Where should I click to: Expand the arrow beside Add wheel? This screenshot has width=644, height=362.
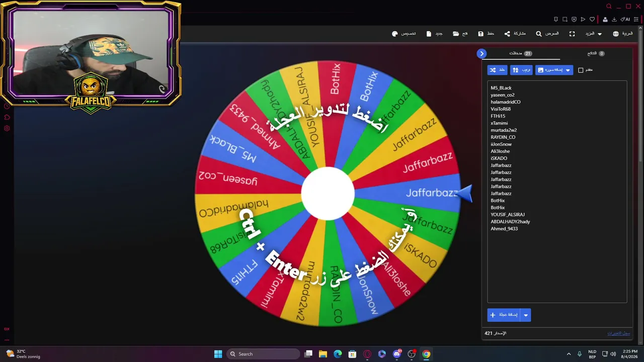[x=526, y=315]
